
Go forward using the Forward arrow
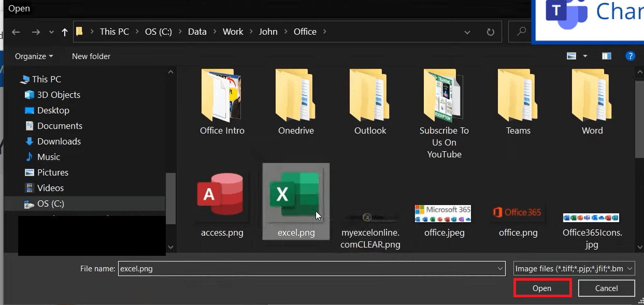(36, 32)
